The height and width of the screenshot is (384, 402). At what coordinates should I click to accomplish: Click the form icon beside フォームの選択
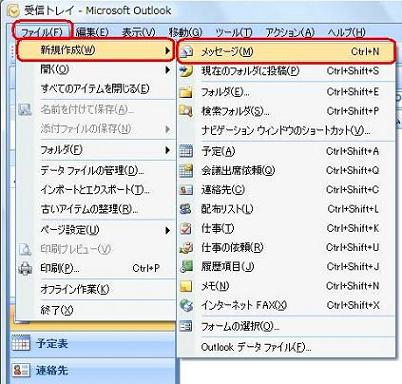coord(186,326)
